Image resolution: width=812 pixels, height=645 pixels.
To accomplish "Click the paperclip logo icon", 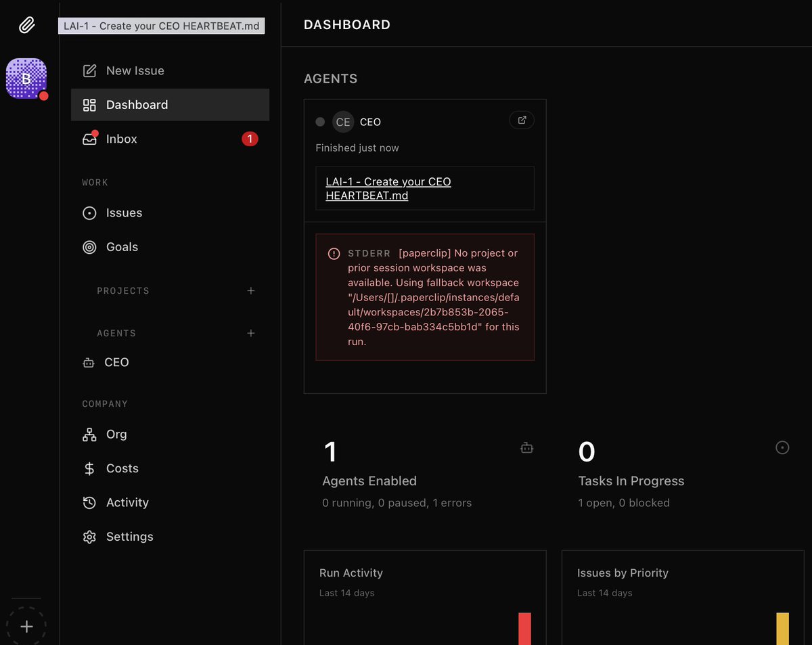I will click(x=26, y=26).
